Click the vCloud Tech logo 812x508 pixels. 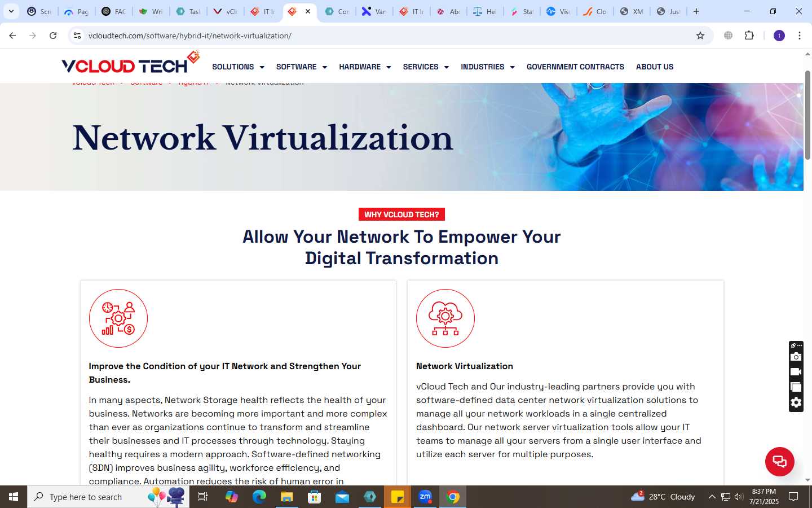point(130,63)
